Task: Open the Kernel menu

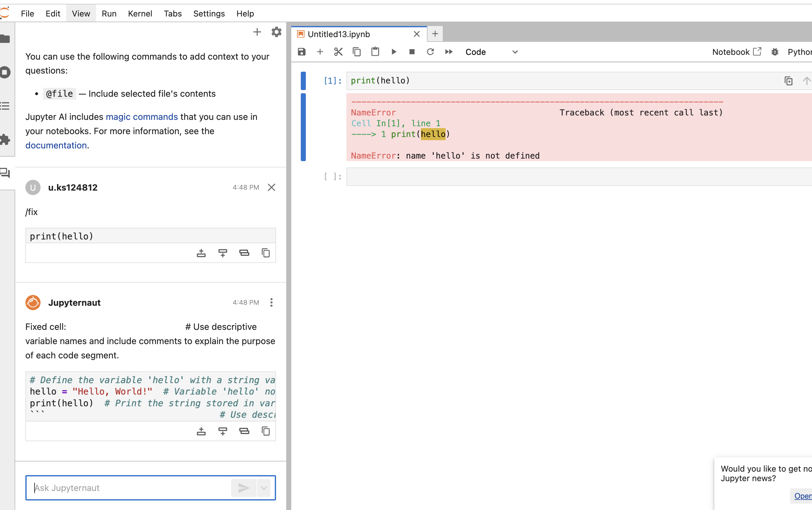Action: pyautogui.click(x=140, y=14)
